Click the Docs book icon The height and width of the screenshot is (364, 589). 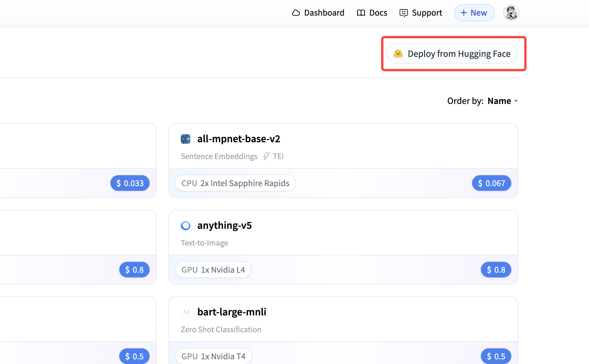pyautogui.click(x=361, y=13)
